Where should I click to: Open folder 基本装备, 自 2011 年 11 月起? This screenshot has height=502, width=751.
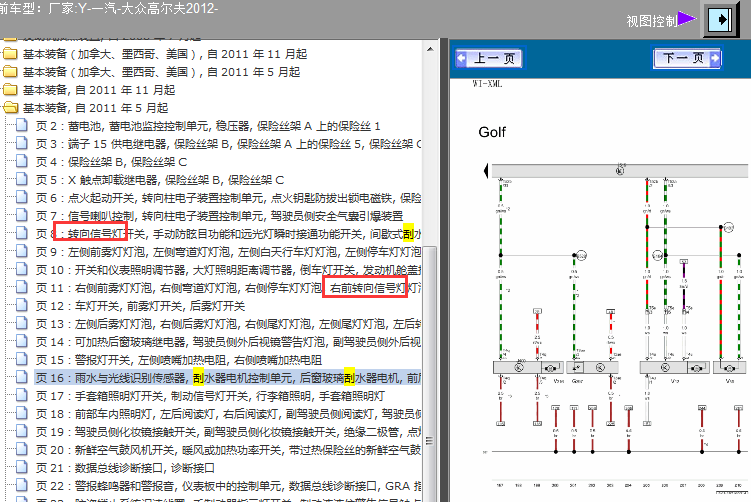pyautogui.click(x=99, y=90)
